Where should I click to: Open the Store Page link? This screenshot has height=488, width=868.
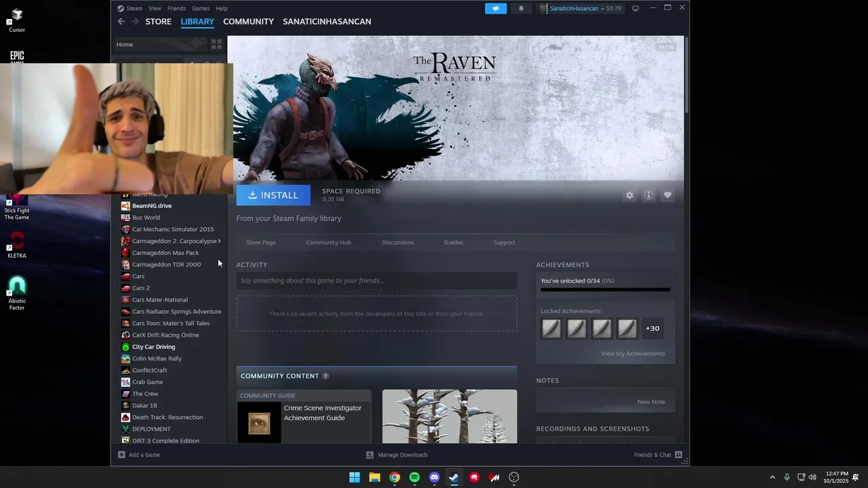click(x=261, y=242)
